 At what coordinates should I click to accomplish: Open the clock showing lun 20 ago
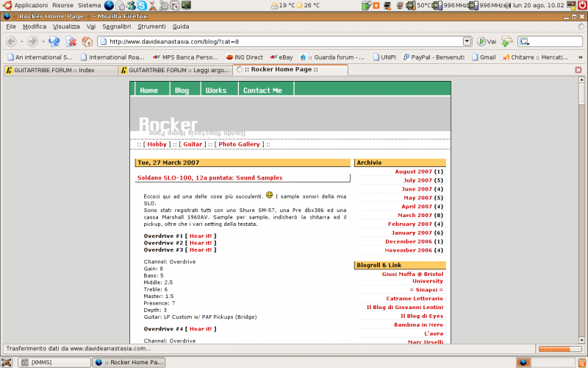pyautogui.click(x=539, y=5)
